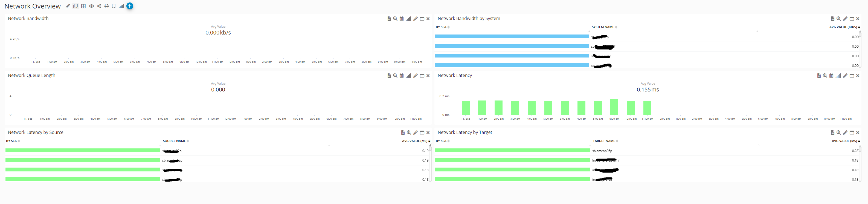The height and width of the screenshot is (204, 868).
Task: Open the dashboard grid layout icon
Action: pyautogui.click(x=83, y=6)
